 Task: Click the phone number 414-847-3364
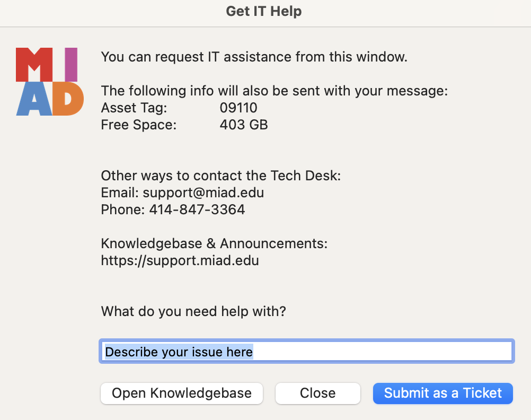(197, 209)
